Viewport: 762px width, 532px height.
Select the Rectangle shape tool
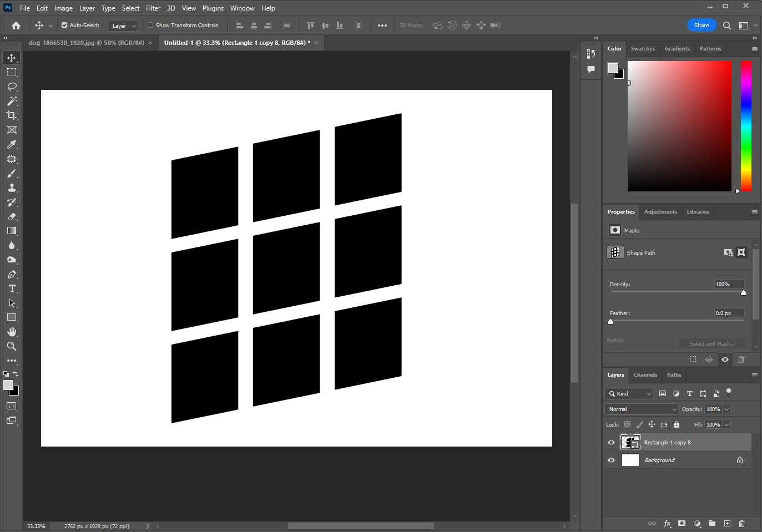[12, 317]
